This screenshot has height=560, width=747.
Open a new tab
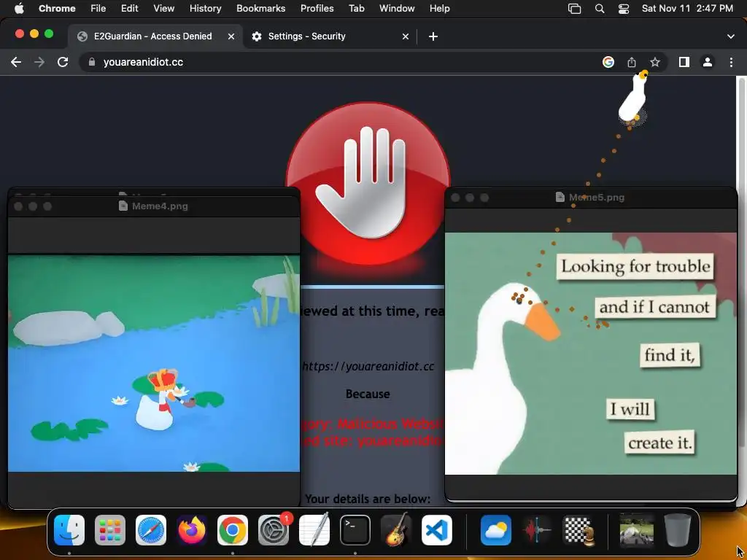point(433,36)
